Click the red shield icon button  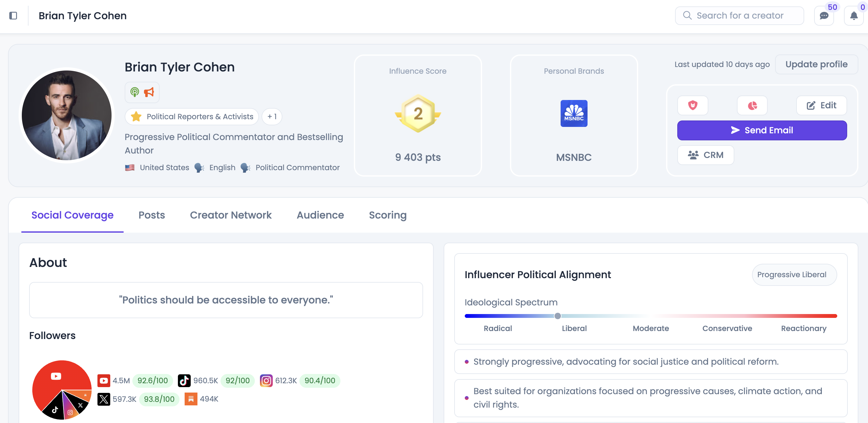tap(692, 105)
